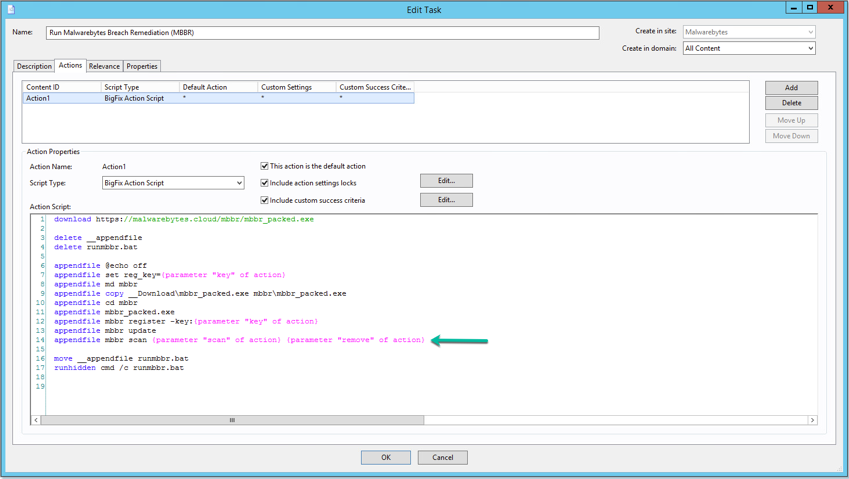Edit custom success criteria
Viewport: 849px width, 479px height.
click(446, 200)
